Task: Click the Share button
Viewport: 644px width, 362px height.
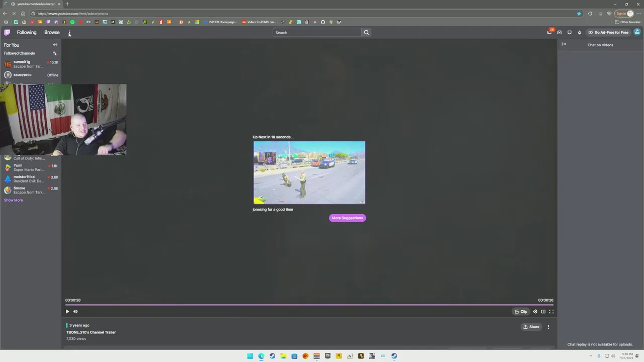Action: tap(531, 327)
